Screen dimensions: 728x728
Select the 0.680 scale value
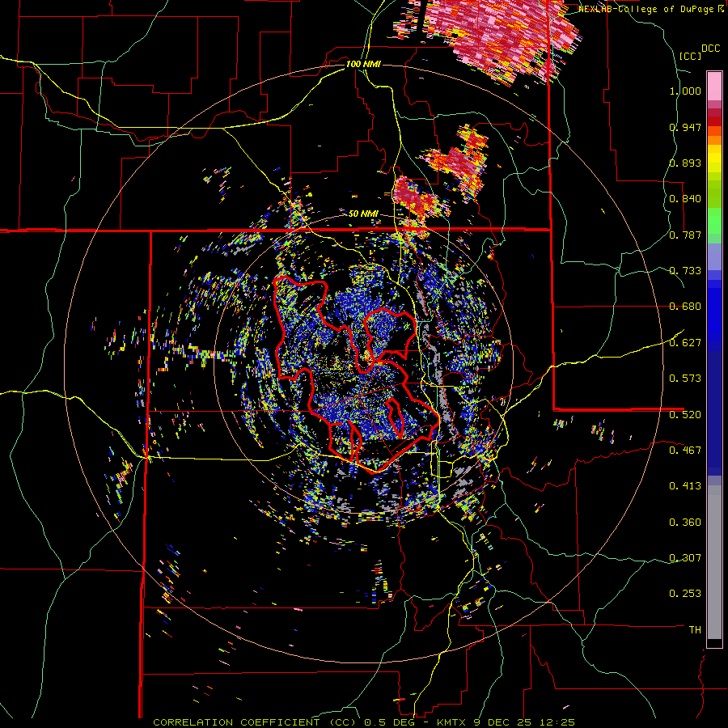point(685,307)
